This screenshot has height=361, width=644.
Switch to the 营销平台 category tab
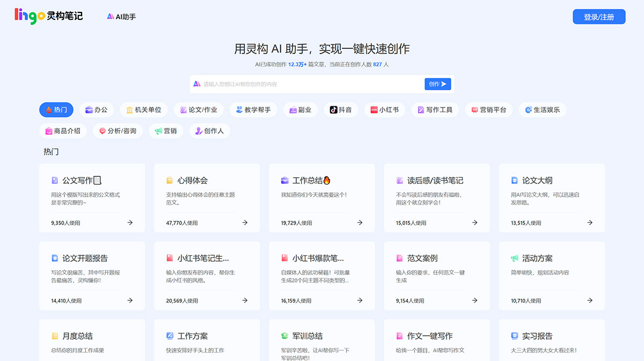coord(488,109)
